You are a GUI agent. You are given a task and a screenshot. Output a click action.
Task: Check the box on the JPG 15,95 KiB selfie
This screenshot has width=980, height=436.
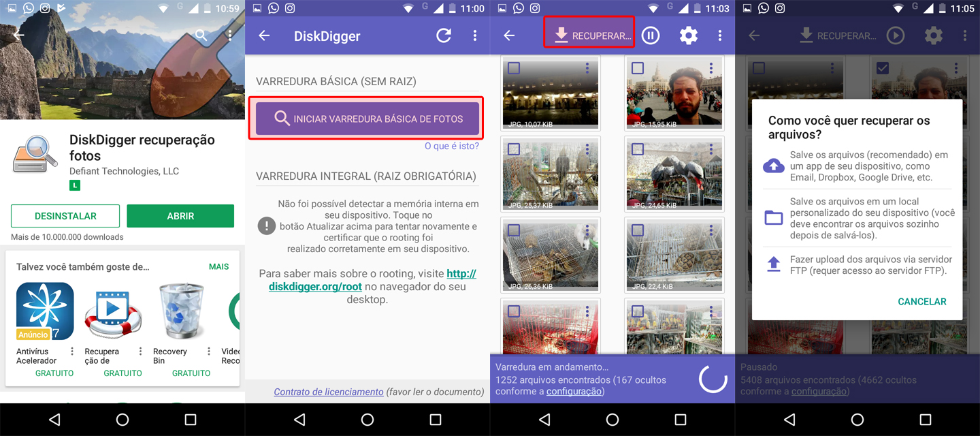638,68
